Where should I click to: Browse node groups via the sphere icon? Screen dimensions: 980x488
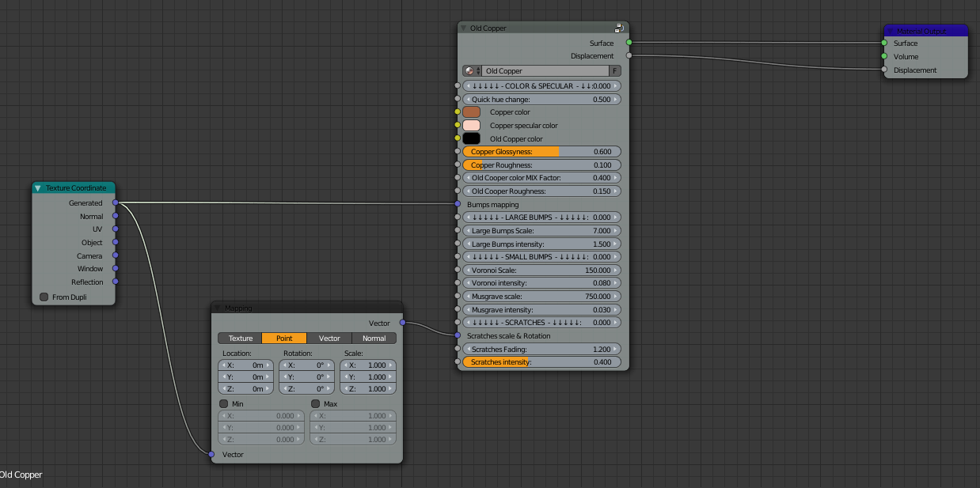[472, 71]
